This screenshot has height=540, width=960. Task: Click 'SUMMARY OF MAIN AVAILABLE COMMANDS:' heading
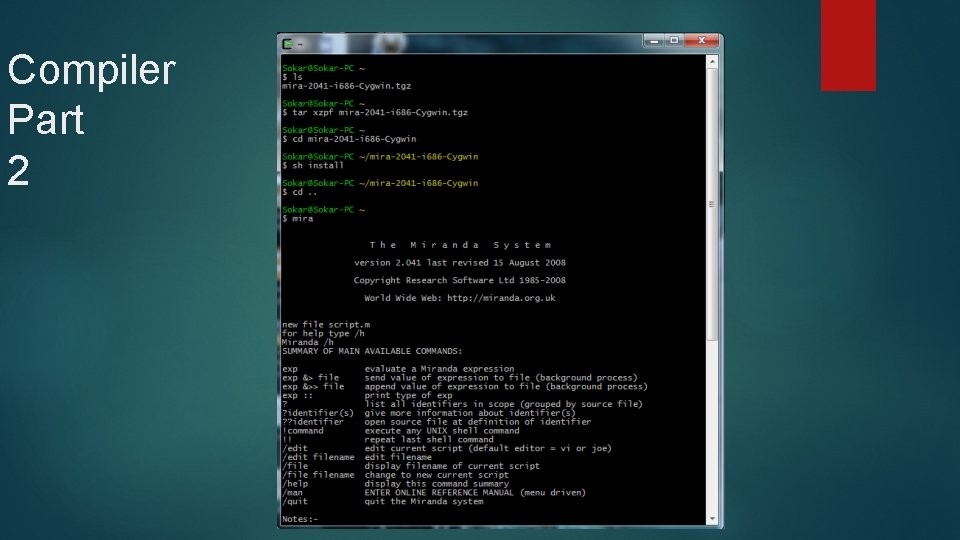(372, 351)
